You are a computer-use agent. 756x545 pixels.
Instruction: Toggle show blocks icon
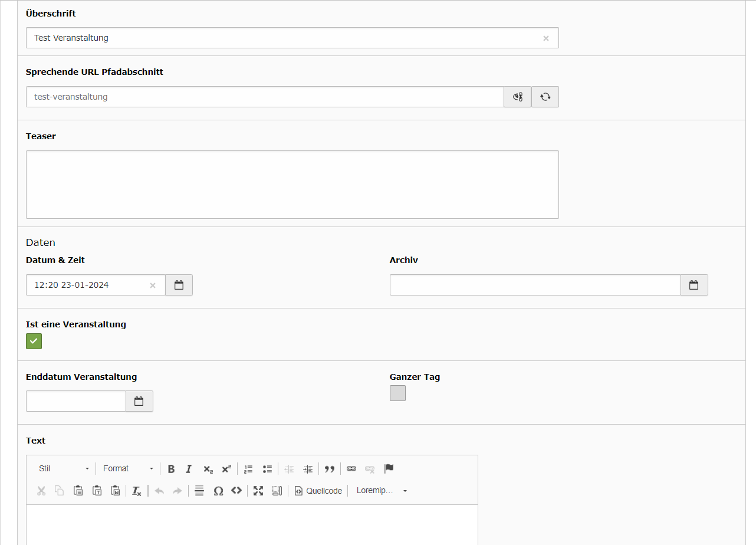tap(277, 491)
